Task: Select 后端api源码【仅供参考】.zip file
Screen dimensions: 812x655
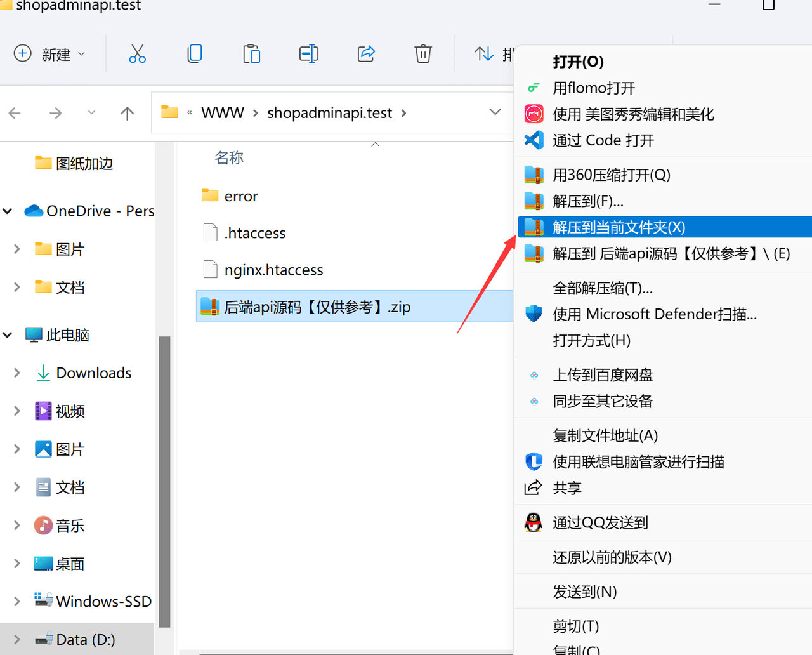Action: (x=355, y=307)
